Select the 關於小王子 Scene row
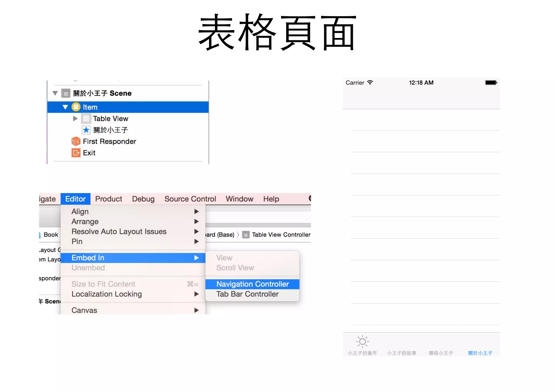Viewport: 555px width, 392px height. coord(102,93)
